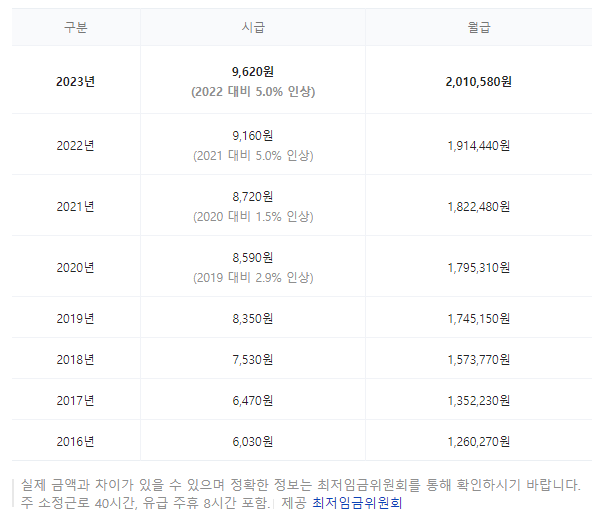Select the 구분 column header
This screenshot has height=523, width=600.
[76, 27]
